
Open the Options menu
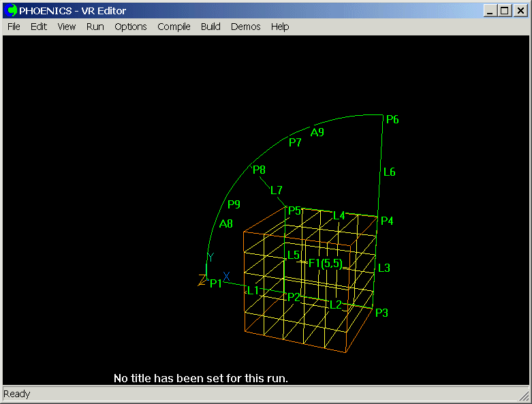130,27
